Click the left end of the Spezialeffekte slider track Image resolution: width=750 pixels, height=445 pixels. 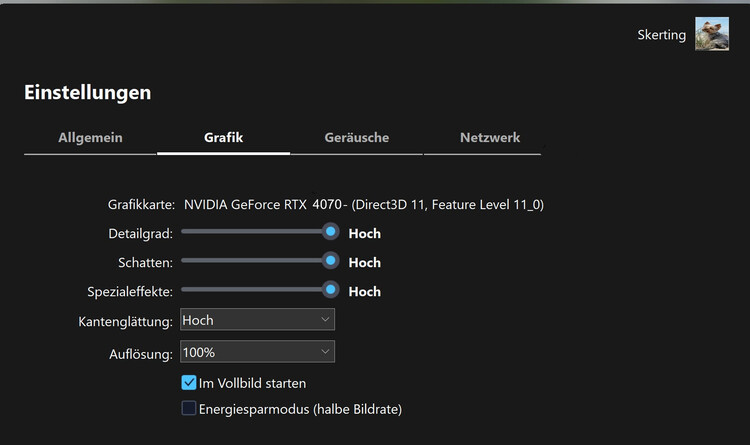coord(184,289)
